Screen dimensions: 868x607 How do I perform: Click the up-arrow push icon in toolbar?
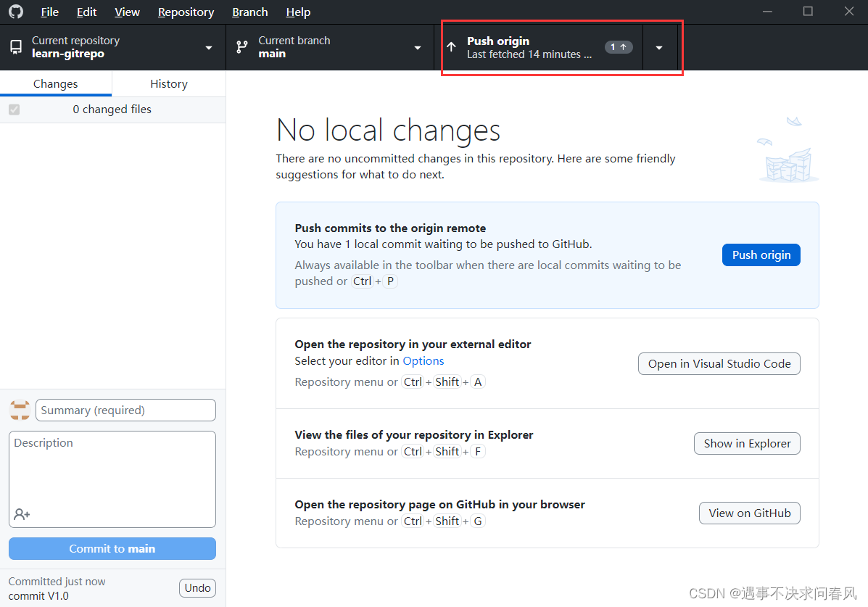coord(452,47)
